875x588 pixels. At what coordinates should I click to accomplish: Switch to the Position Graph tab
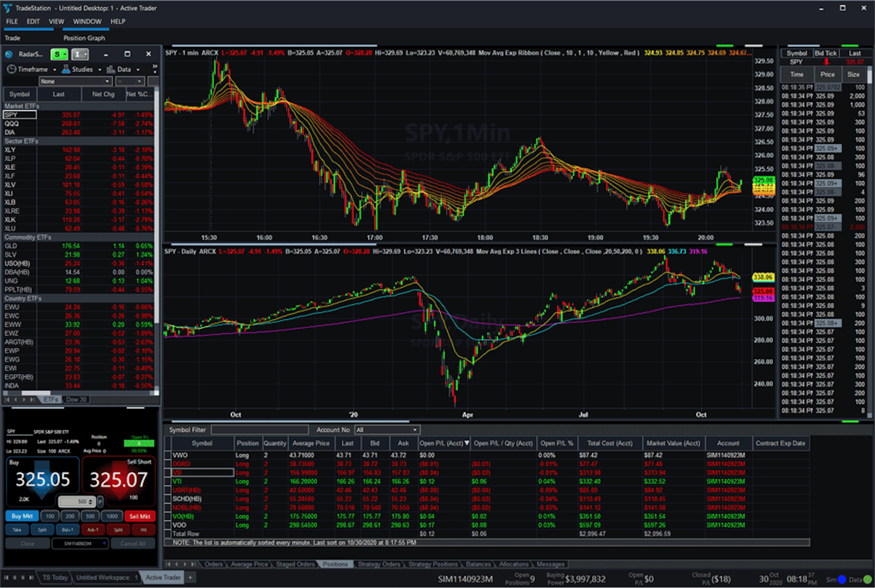[x=84, y=38]
